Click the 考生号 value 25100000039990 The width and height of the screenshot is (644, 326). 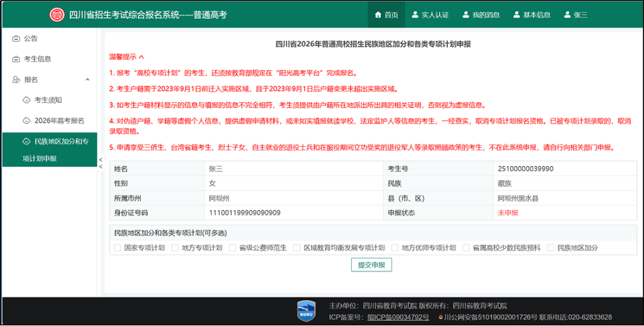[x=525, y=168]
